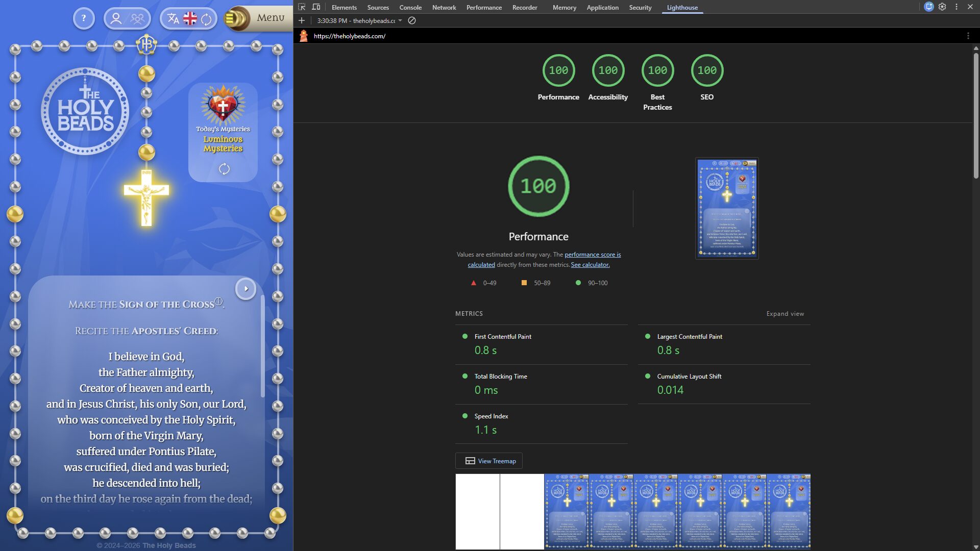Open the Memory tab
The width and height of the screenshot is (980, 551).
pyautogui.click(x=565, y=8)
